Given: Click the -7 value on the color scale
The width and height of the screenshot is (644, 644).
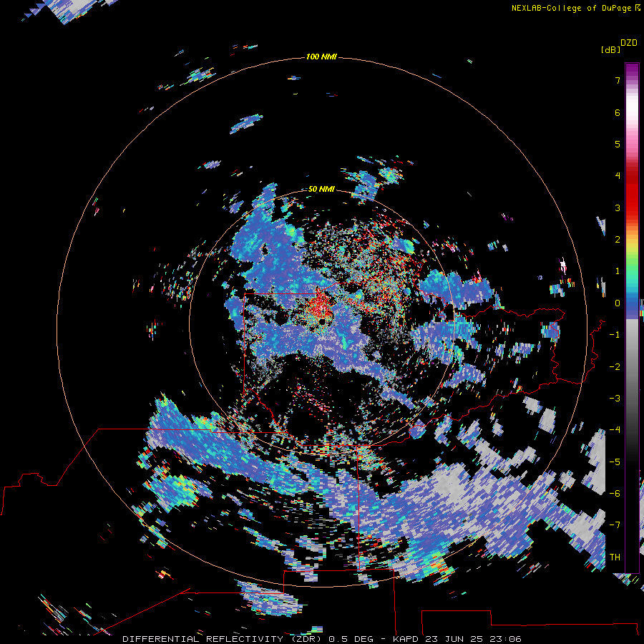Looking at the screenshot, I should 615,525.
